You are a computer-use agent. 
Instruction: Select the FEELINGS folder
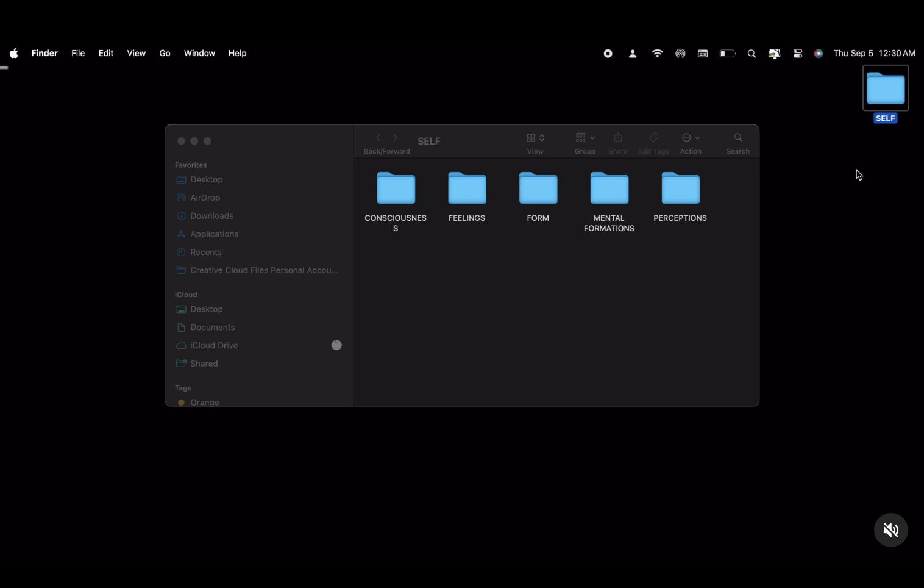467,188
